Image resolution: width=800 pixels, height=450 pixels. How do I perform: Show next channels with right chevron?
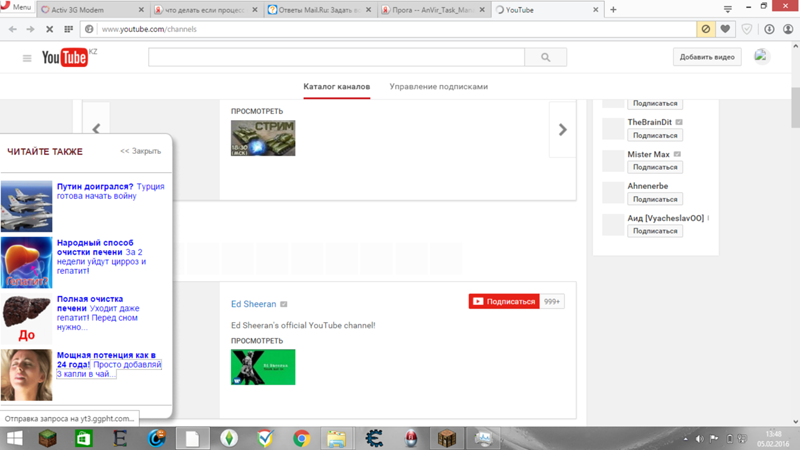(x=562, y=130)
